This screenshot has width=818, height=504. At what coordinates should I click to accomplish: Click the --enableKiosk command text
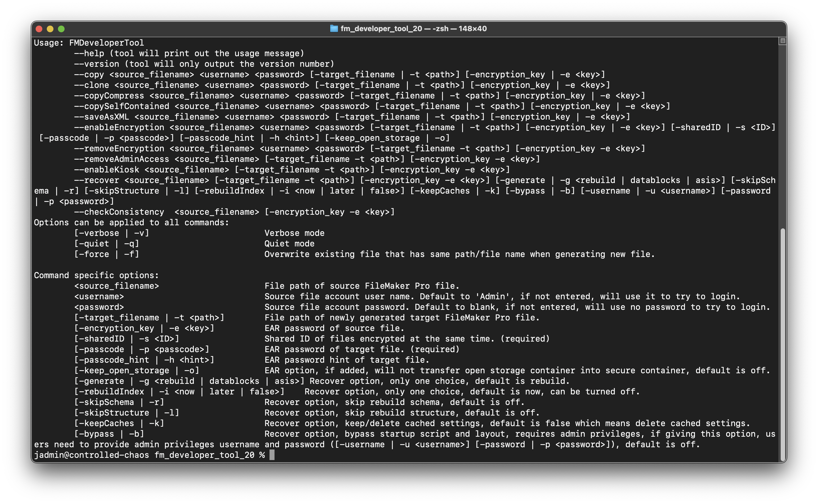106,170
